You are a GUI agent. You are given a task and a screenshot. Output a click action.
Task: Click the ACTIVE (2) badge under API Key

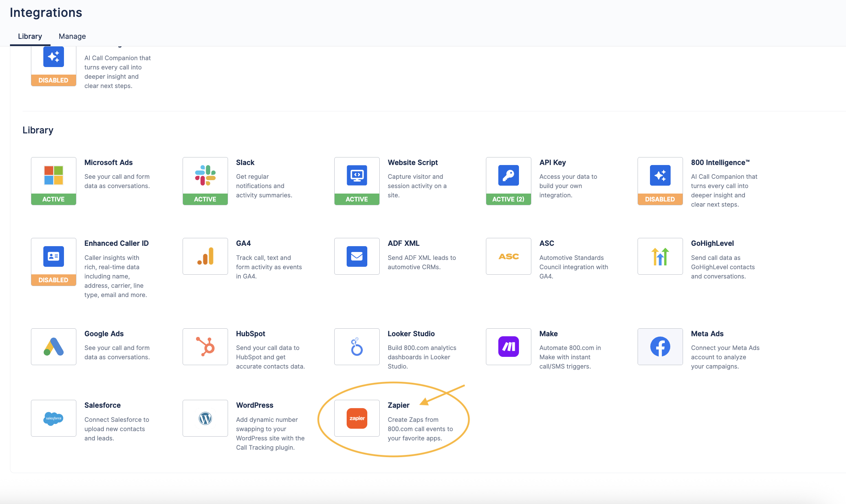tap(509, 199)
